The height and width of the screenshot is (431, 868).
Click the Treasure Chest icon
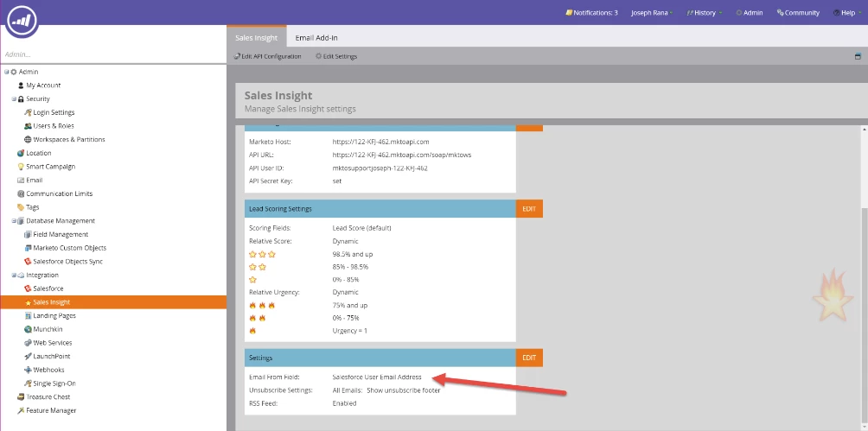[21, 397]
